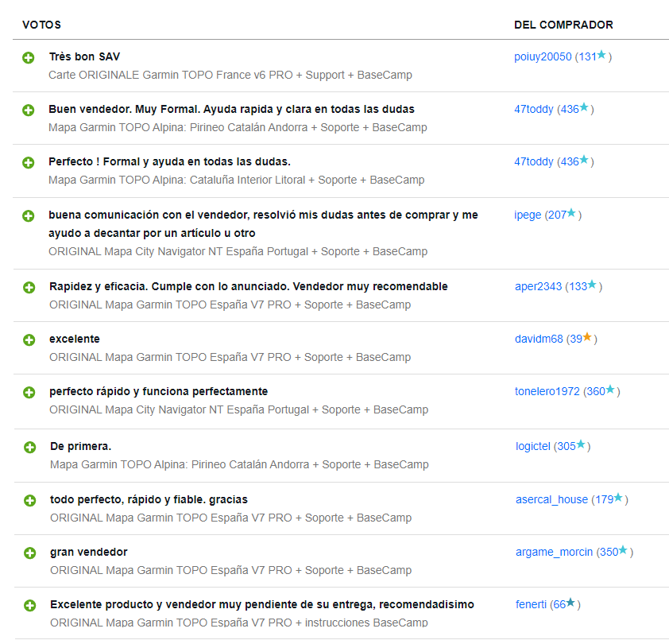This screenshot has height=644, width=669.
Task: Click the teal star after poiuy20050's score 131
Action: pos(601,55)
